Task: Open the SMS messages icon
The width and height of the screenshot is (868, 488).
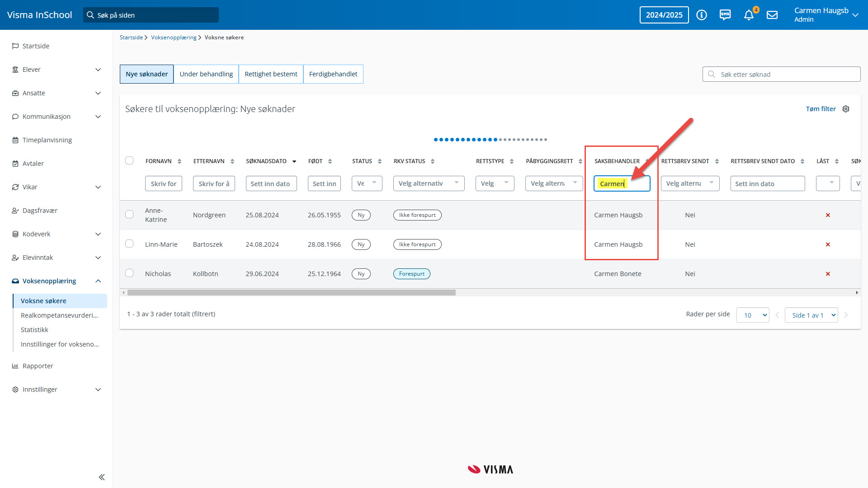Action: coord(725,15)
